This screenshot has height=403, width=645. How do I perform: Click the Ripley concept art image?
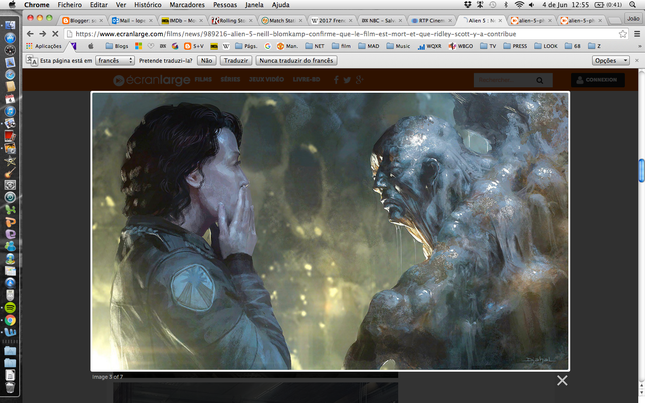coord(330,231)
